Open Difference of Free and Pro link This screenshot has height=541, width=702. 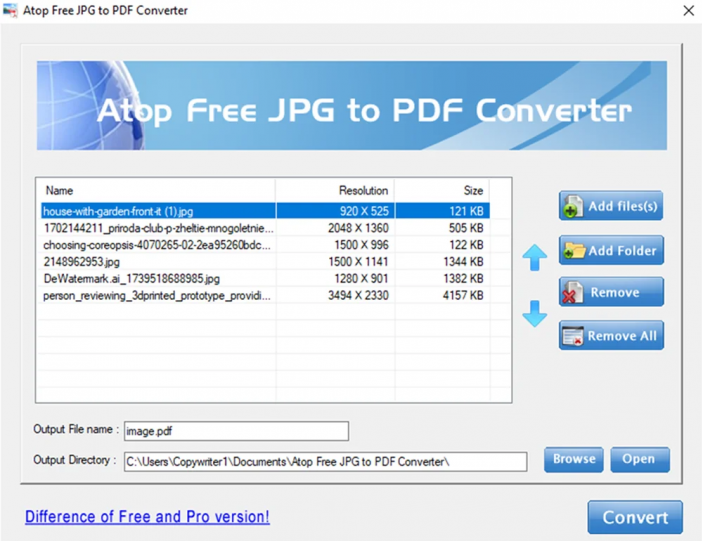pos(147,517)
